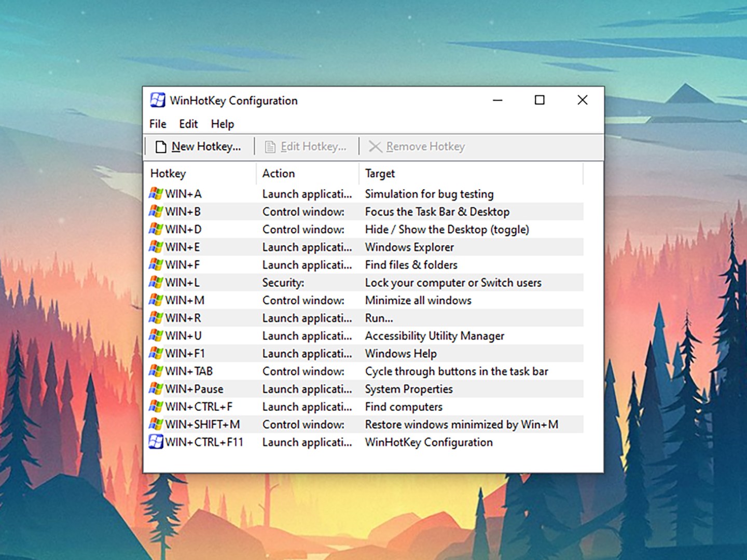Sort the list by the Hotkey column
This screenshot has width=747, height=560.
168,173
